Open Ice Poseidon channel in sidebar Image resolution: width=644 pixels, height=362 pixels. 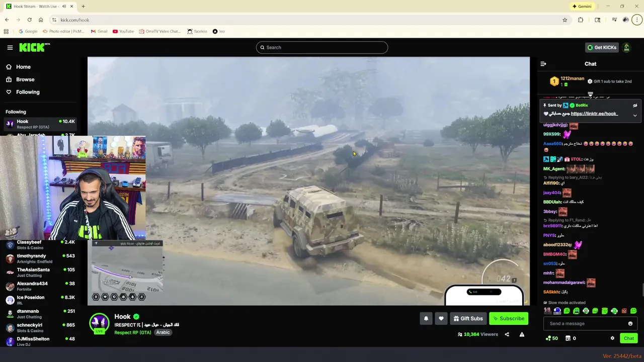click(40, 300)
